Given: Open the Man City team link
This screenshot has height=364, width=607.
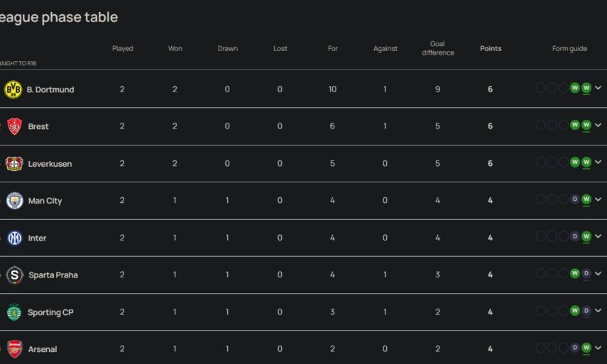Looking at the screenshot, I should click(45, 201).
